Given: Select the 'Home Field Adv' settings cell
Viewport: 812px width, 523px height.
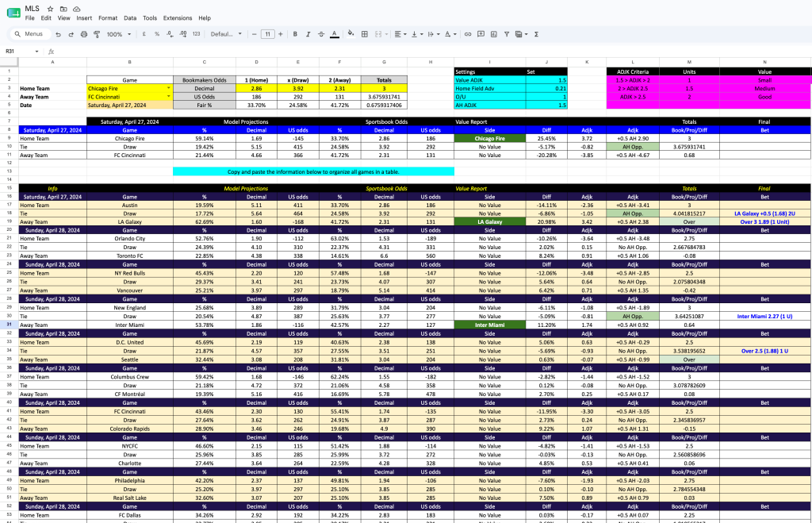Looking at the screenshot, I should 490,89.
